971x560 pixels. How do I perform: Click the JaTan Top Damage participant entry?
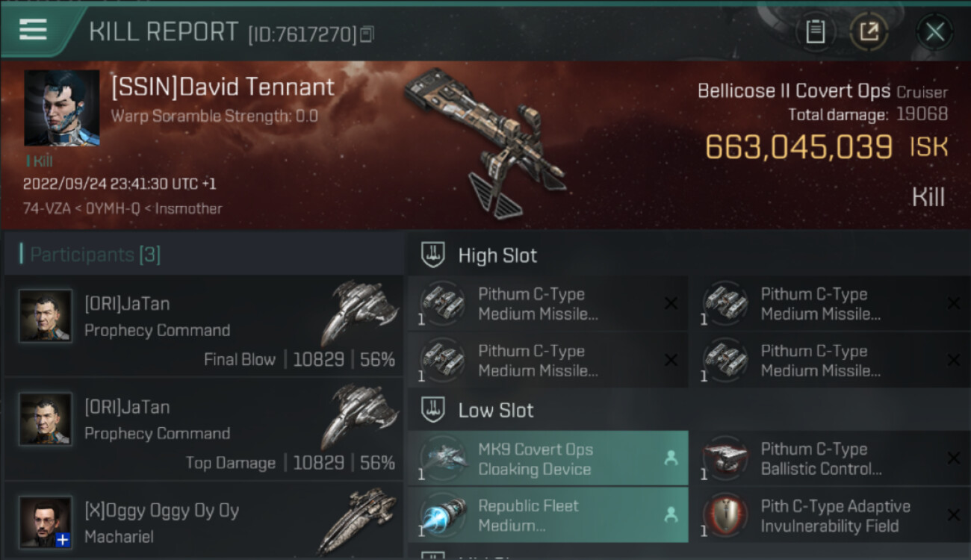click(x=204, y=429)
